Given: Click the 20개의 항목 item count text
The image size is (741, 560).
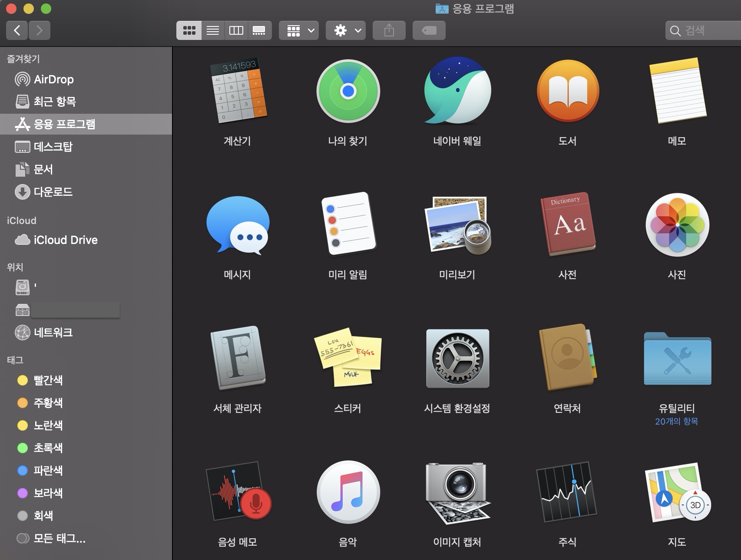Looking at the screenshot, I should coord(677,422).
